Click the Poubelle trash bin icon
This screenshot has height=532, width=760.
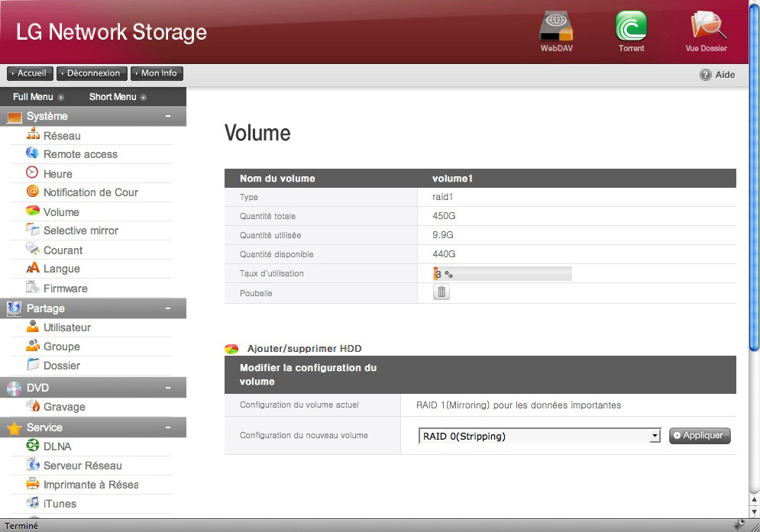[441, 292]
